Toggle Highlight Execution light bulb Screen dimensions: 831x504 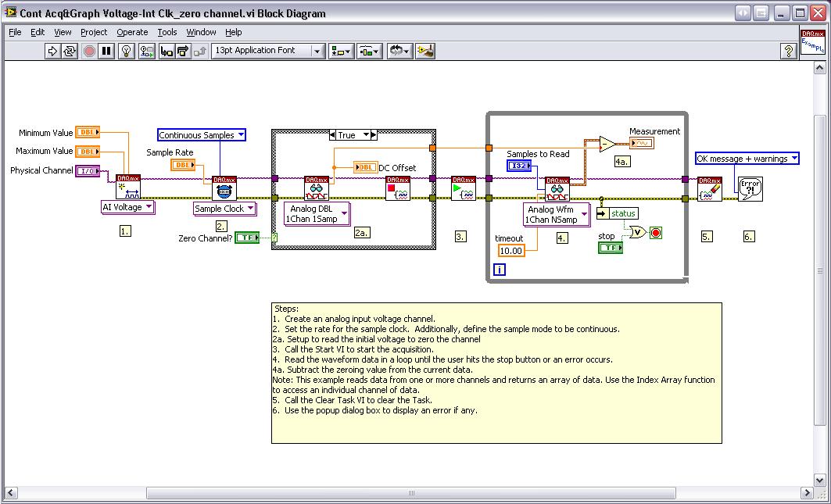point(126,51)
